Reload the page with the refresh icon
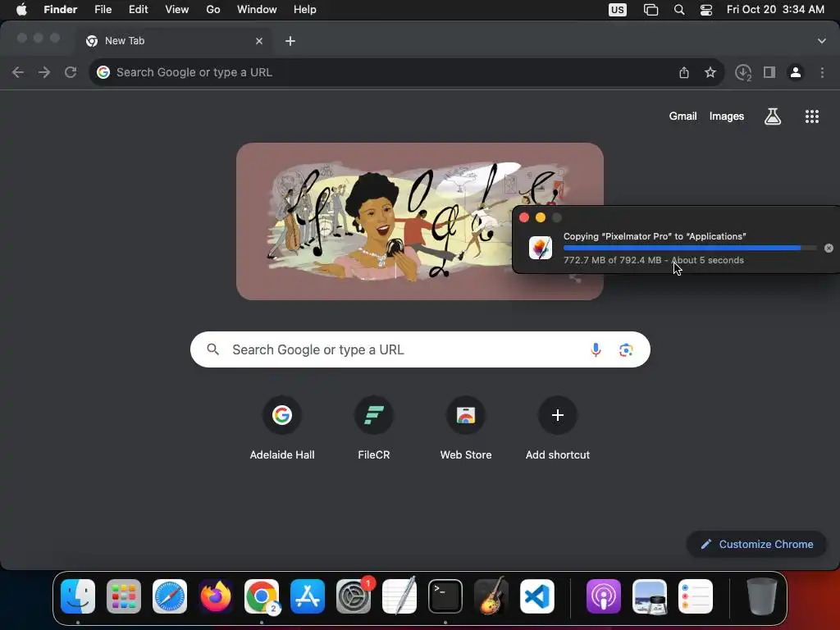This screenshot has height=630, width=840. [71, 72]
